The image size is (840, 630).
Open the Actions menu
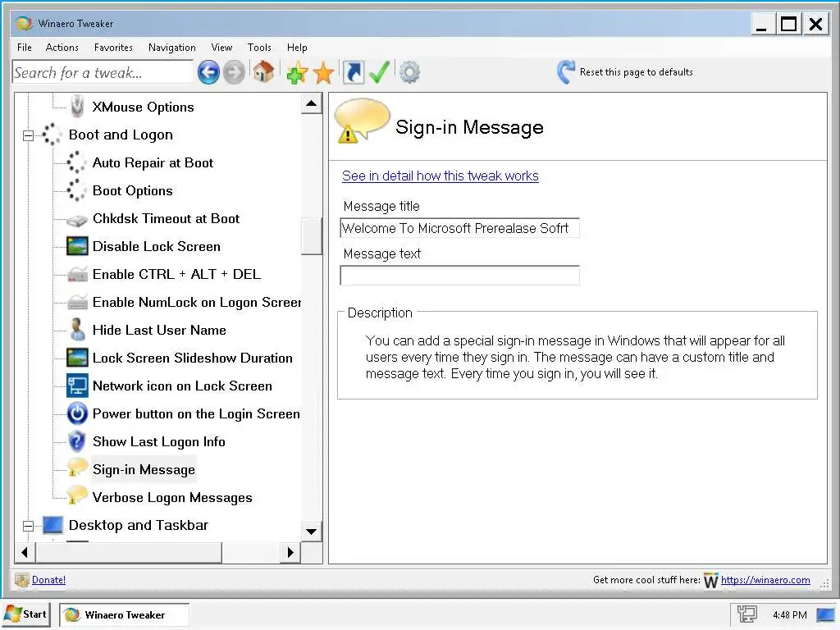(62, 47)
